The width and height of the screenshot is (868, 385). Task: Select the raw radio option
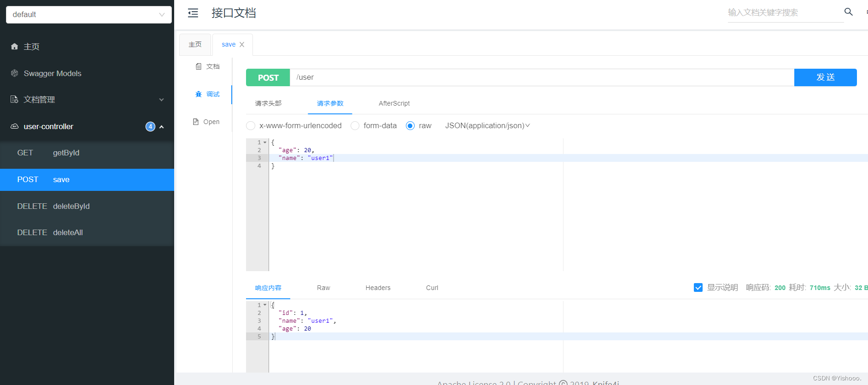[x=410, y=126]
